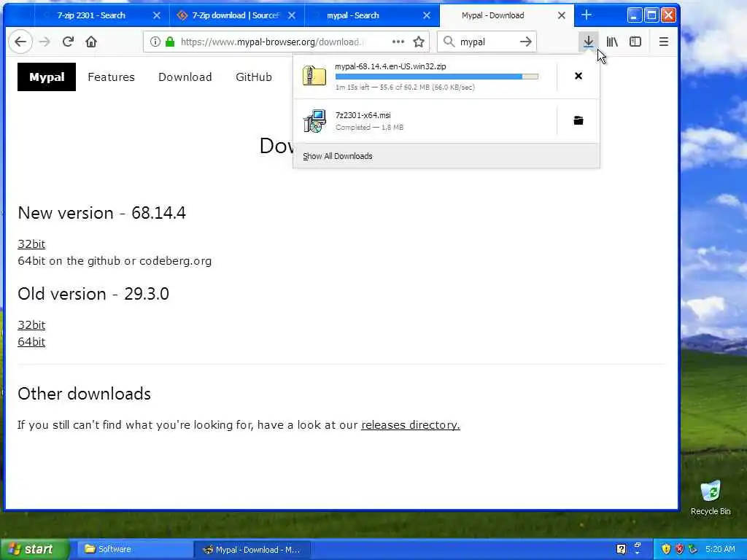The width and height of the screenshot is (747, 560).
Task: Maximize the browser window
Action: point(651,15)
